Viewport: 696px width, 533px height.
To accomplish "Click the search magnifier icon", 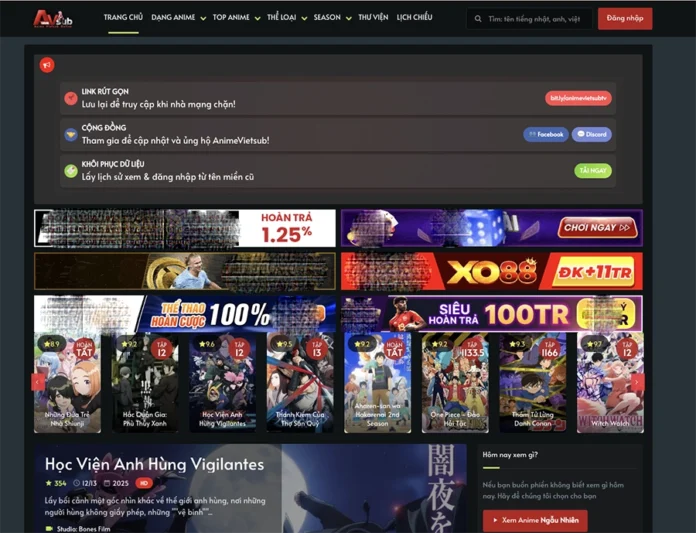I will pyautogui.click(x=478, y=19).
